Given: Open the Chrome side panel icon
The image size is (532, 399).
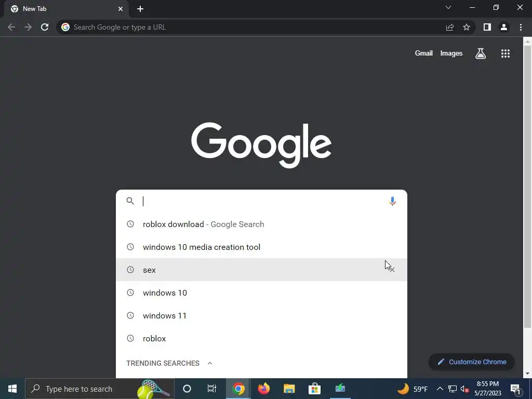Looking at the screenshot, I should (487, 27).
